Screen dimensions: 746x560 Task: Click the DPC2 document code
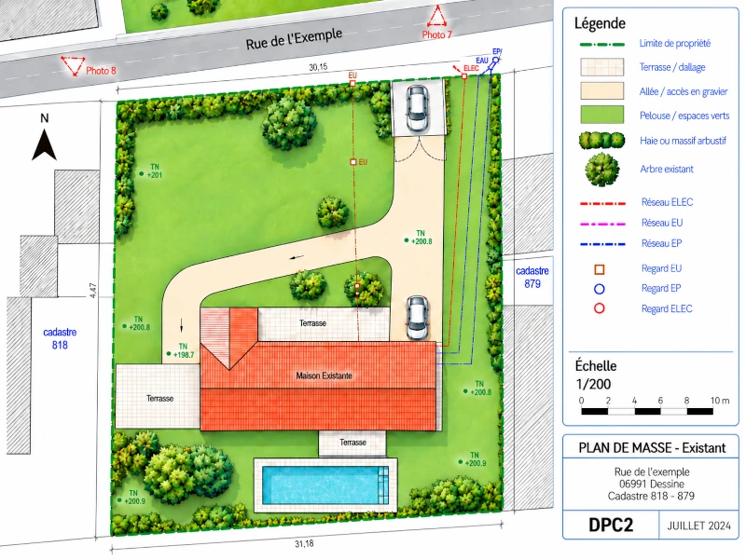point(611,525)
